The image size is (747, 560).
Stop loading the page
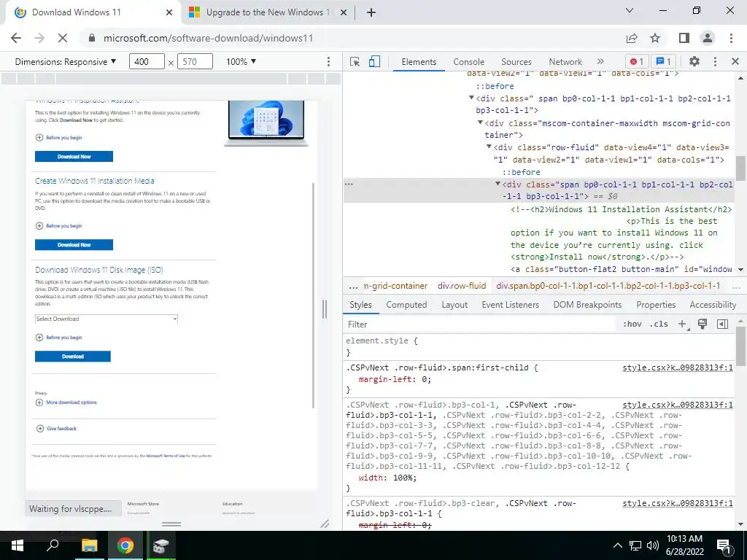coord(63,38)
